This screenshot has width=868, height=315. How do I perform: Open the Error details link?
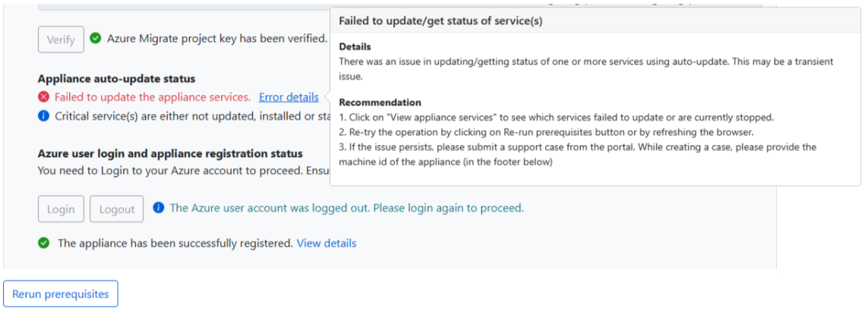[289, 97]
